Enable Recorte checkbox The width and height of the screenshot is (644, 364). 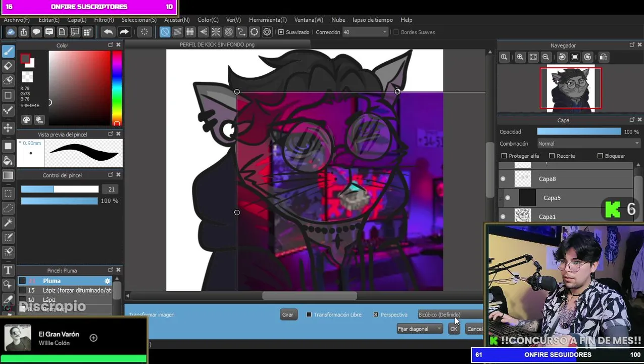click(x=552, y=156)
